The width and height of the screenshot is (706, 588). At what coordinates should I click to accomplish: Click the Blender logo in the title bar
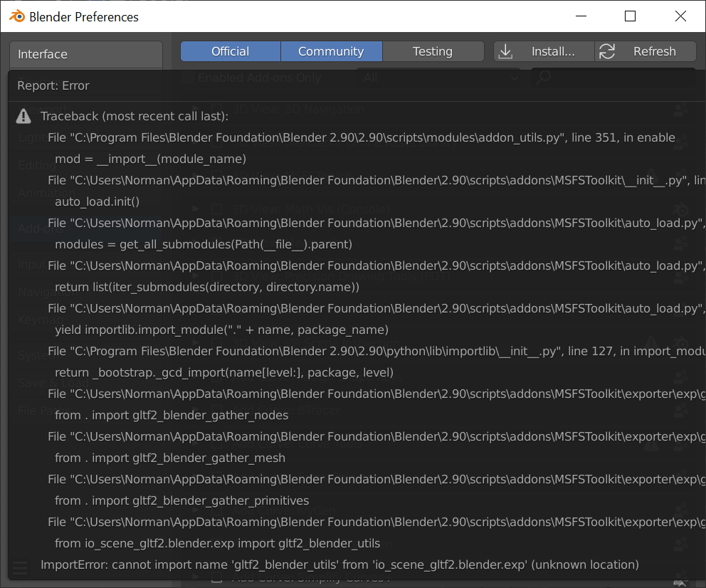(17, 16)
